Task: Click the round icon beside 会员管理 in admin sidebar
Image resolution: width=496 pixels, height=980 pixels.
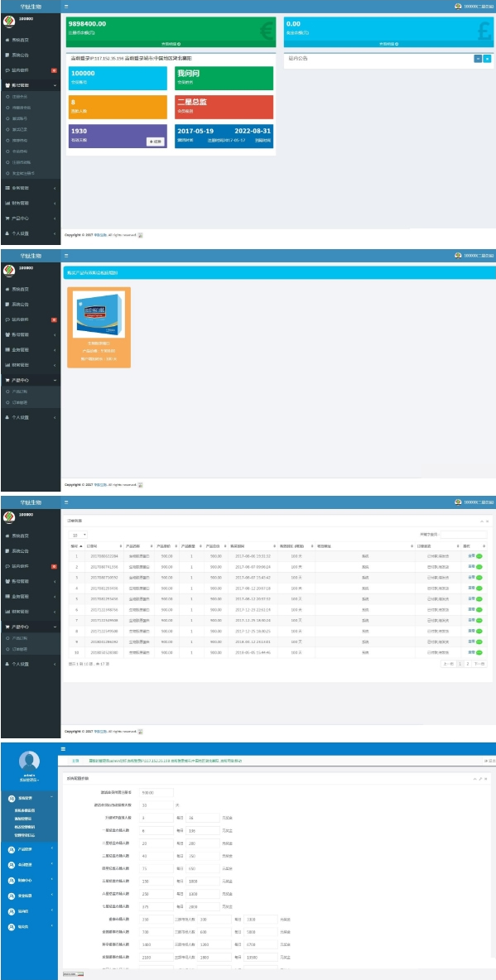Action: [12, 864]
